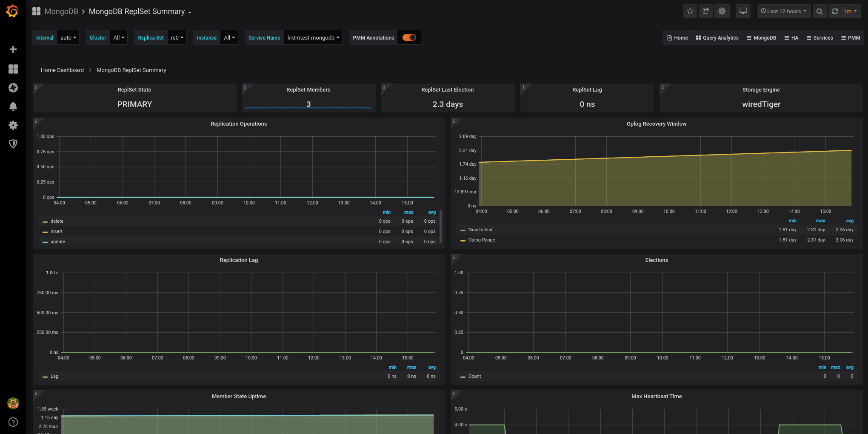Screen dimensions: 868x434
Task: Click the Grafana logo icon
Action: click(12, 11)
